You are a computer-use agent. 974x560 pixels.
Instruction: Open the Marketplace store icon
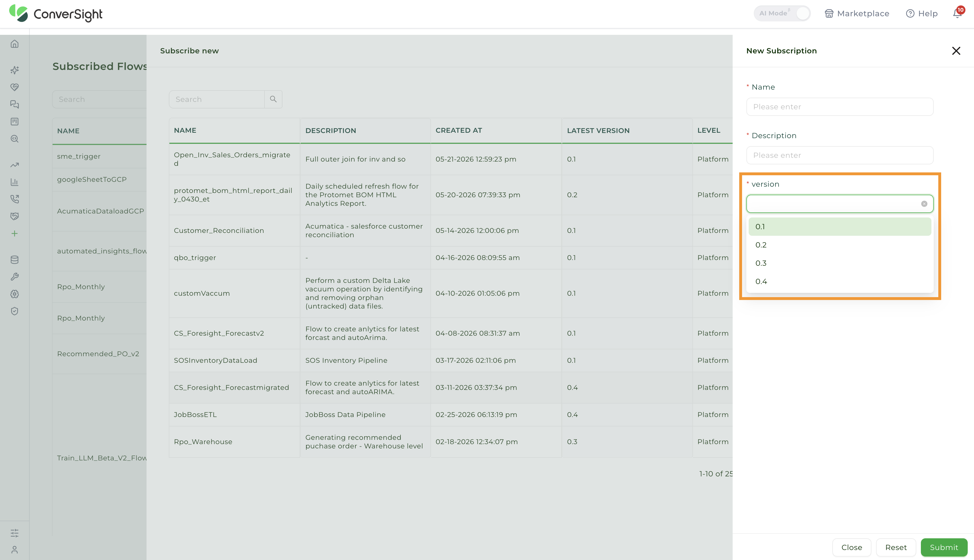click(829, 13)
